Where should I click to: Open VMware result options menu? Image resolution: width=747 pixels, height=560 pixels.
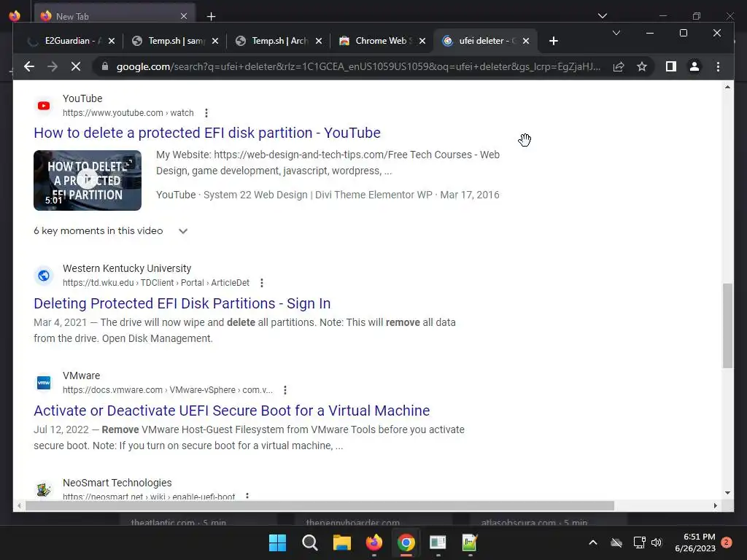(x=285, y=390)
